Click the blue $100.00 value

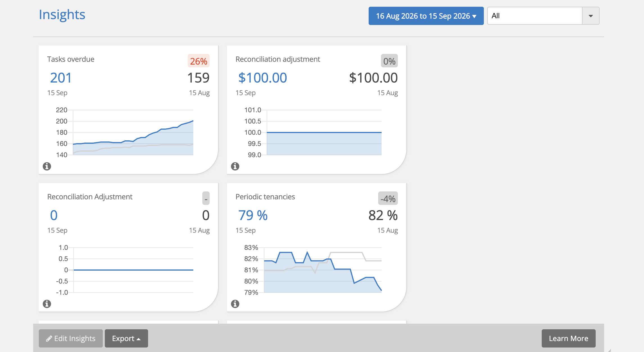coord(262,78)
